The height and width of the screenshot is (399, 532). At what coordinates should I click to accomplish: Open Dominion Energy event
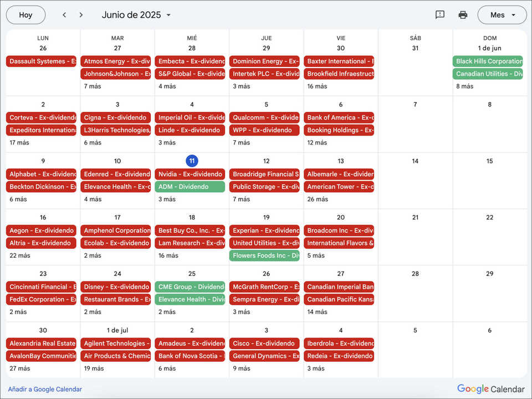(264, 62)
